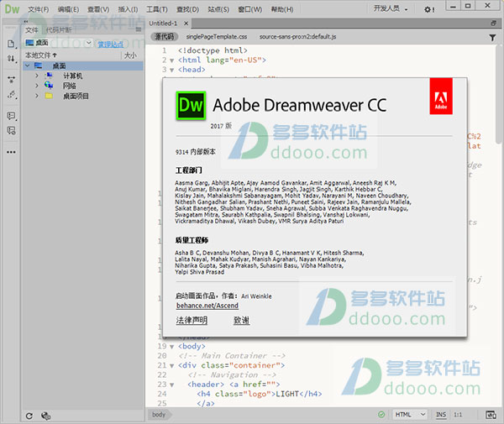Click the 法律声明 link

192,320
